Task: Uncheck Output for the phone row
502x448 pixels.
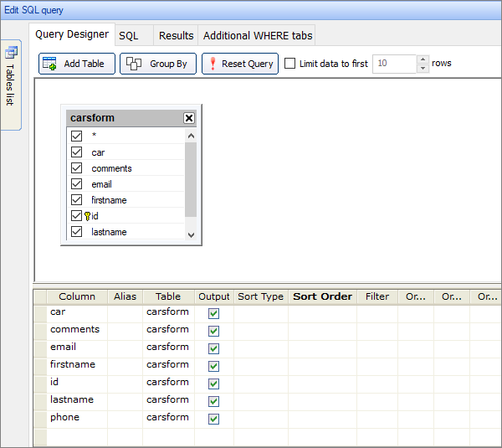Action: tap(213, 419)
